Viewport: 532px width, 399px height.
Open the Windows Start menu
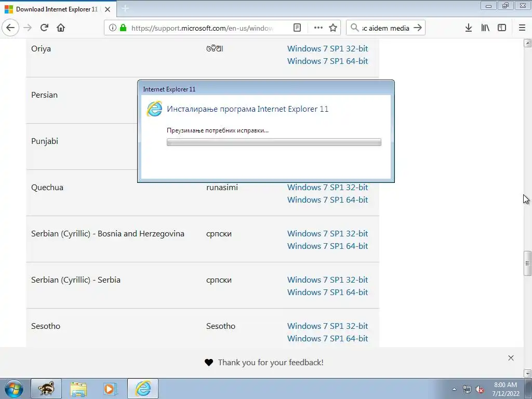[14, 389]
